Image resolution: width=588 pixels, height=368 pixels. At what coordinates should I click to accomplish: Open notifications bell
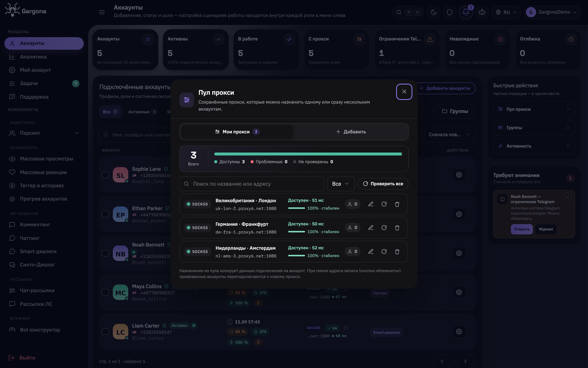click(x=466, y=12)
